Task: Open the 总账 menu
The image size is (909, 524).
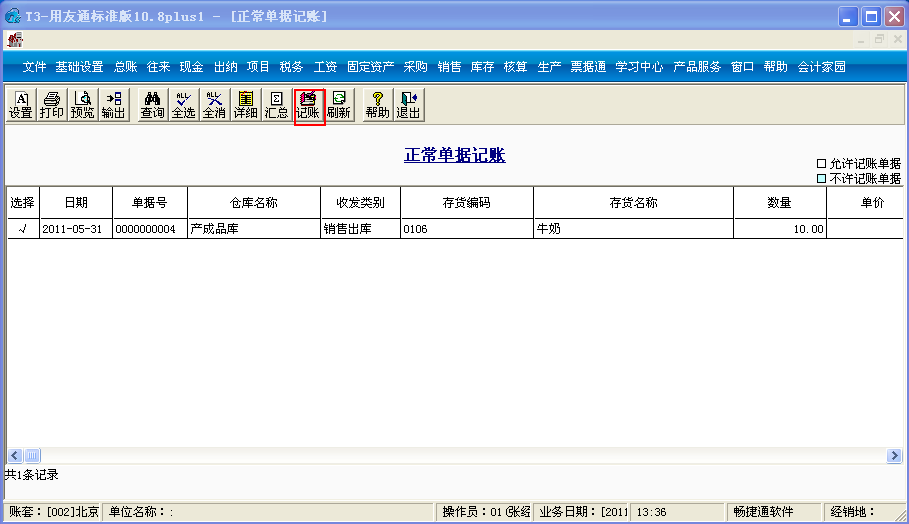Action: [x=125, y=67]
